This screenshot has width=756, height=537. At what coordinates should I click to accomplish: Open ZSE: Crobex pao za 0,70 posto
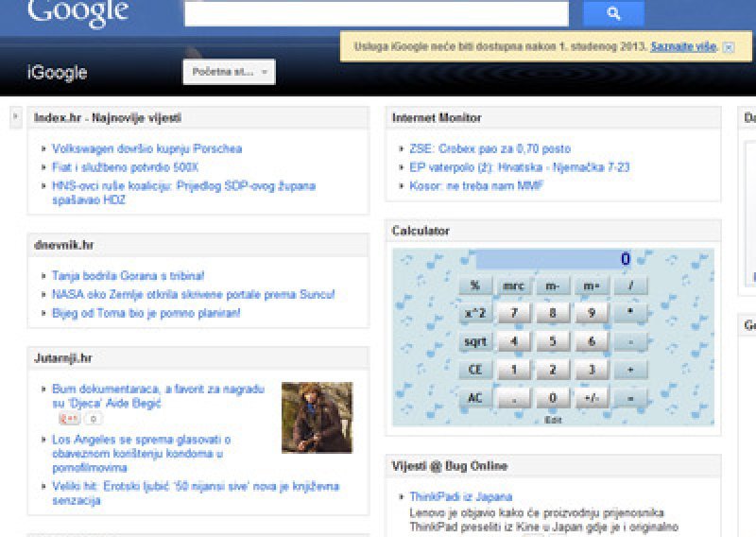click(x=490, y=148)
